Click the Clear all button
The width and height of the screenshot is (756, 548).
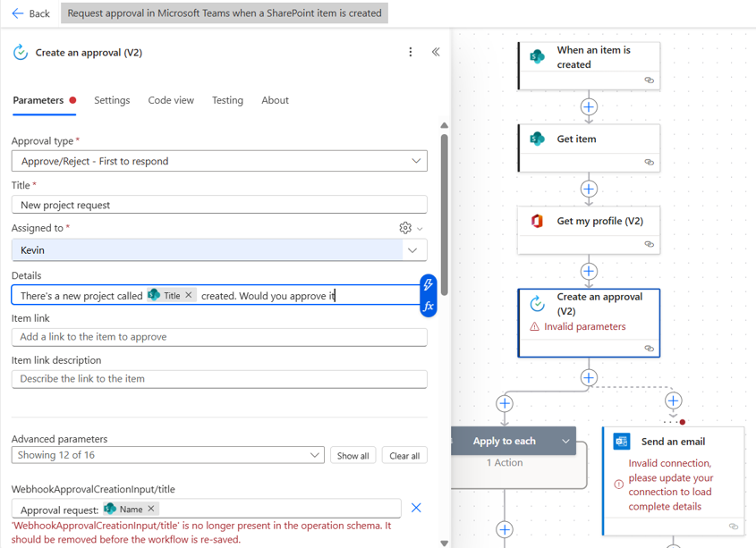(x=404, y=456)
